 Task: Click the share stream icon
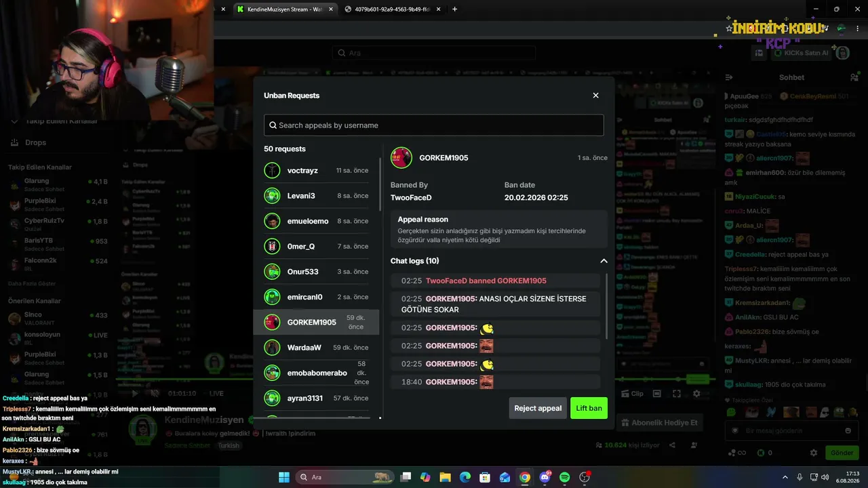coord(672,445)
